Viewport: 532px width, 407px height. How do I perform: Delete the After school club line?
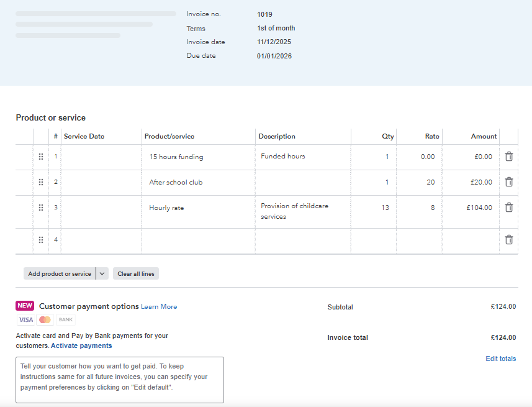[508, 182]
